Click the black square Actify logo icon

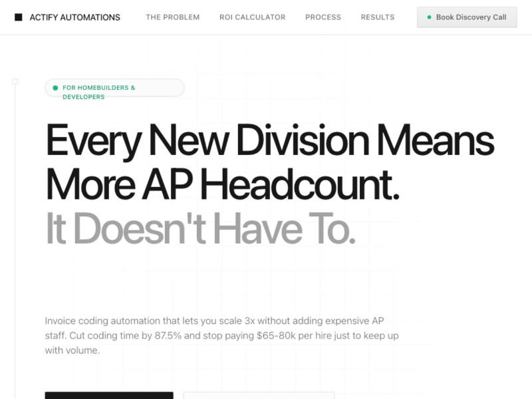pyautogui.click(x=18, y=17)
